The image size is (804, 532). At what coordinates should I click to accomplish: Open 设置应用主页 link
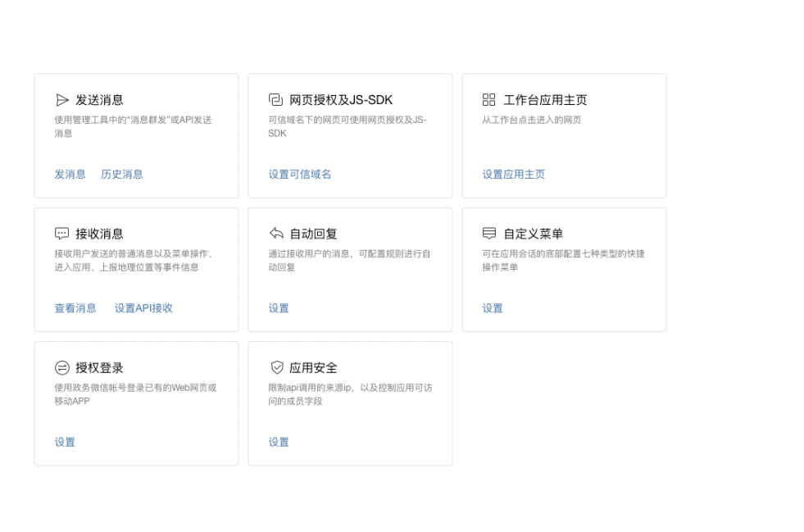(x=514, y=175)
